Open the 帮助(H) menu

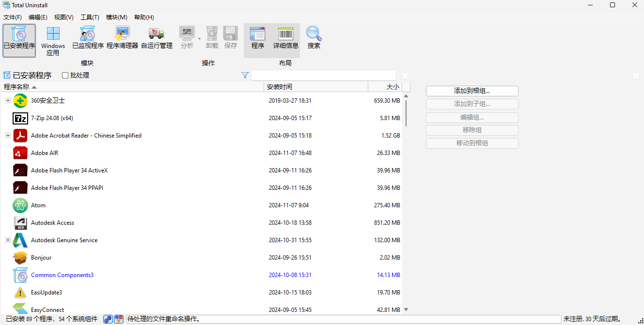tap(144, 17)
